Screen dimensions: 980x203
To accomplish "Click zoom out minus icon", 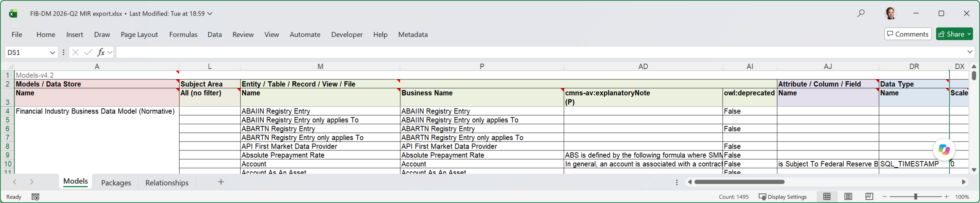I will tap(885, 196).
